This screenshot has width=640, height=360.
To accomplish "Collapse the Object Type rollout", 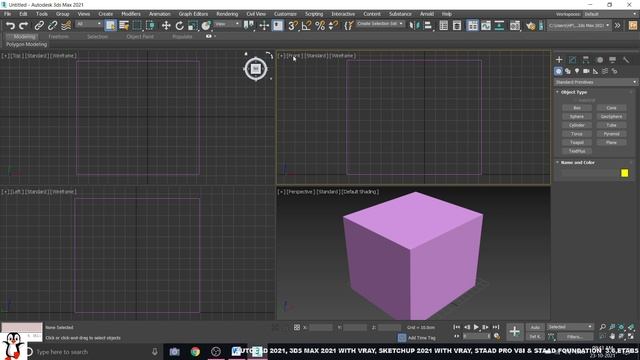I will coord(573,92).
